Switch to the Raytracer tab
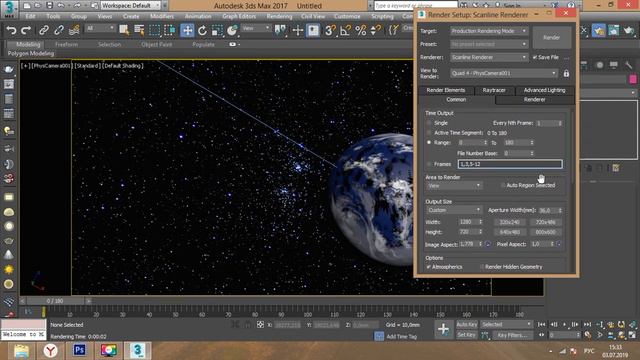Image resolution: width=640 pixels, height=360 pixels. pyautogui.click(x=494, y=90)
